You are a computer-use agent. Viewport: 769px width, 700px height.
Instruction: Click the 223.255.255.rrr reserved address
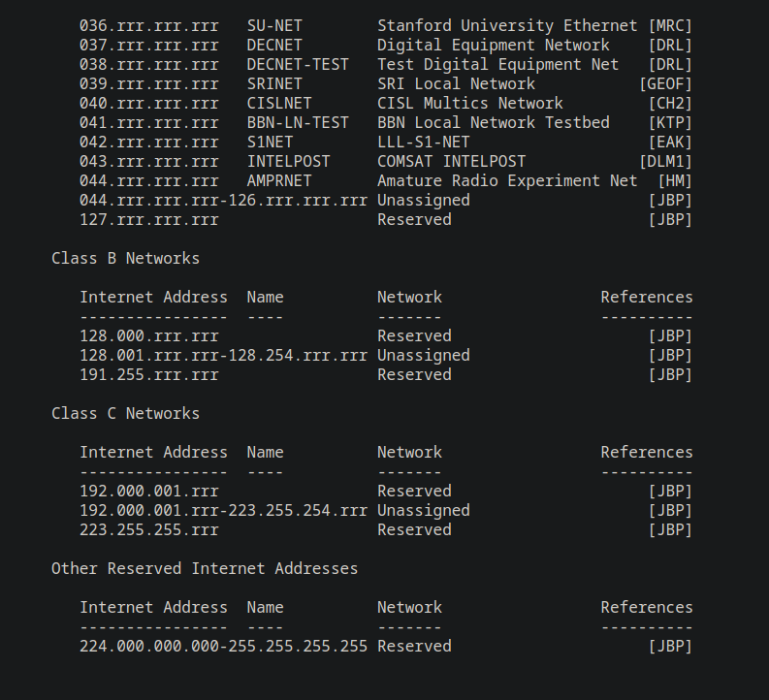149,530
